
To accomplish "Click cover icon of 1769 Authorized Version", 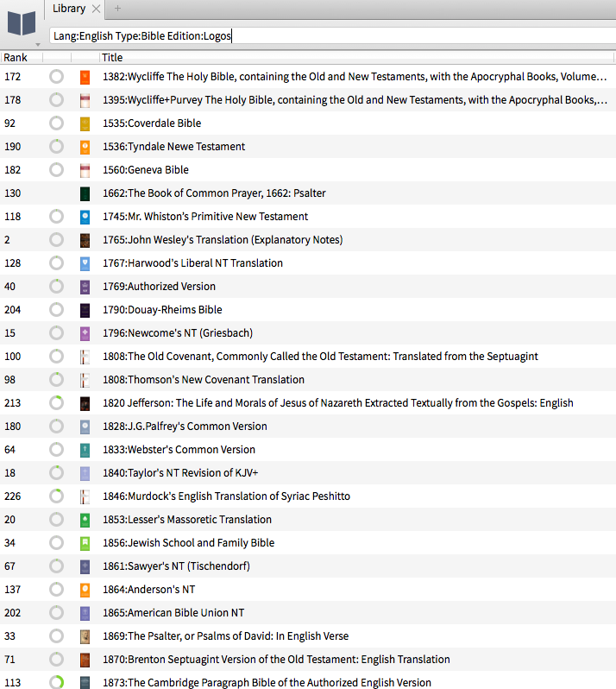I will pos(85,287).
